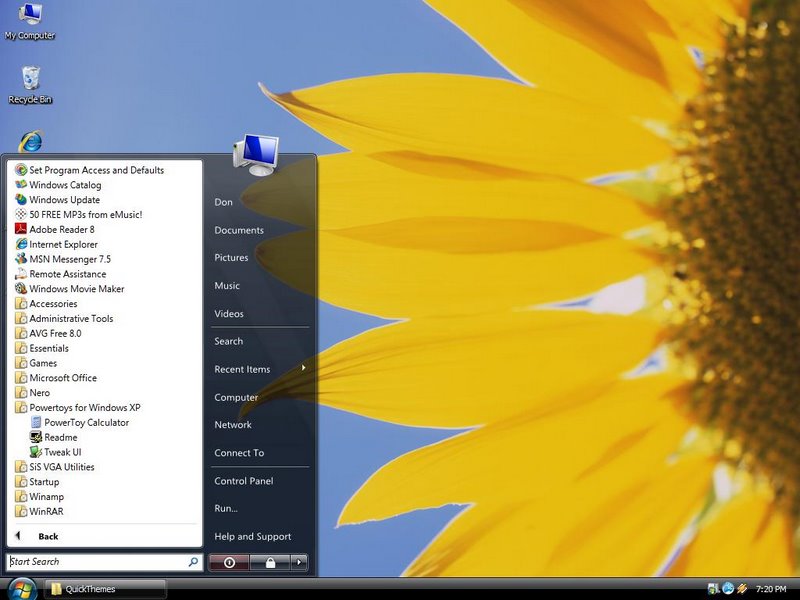This screenshot has width=800, height=600.
Task: Click the Windows Catalog icon
Action: pyautogui.click(x=21, y=185)
